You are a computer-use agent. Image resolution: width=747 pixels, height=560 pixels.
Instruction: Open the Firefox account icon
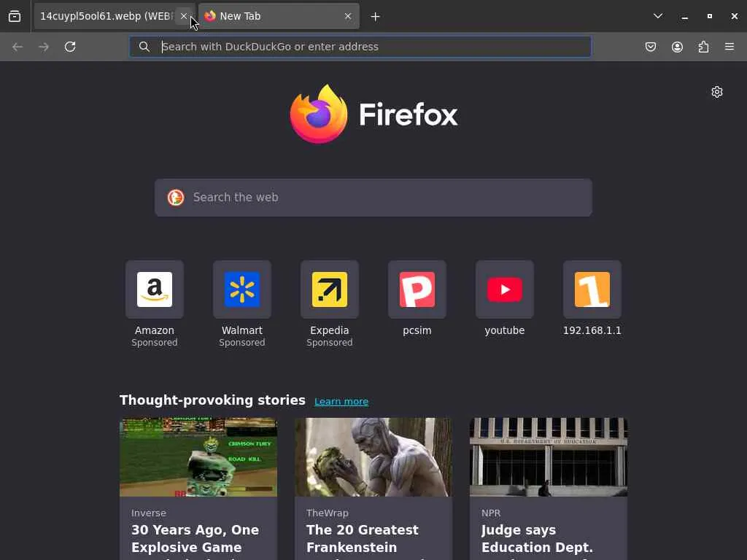(677, 47)
